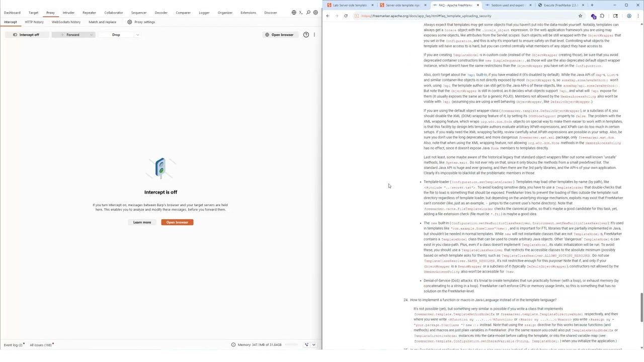This screenshot has height=362, width=644.
Task: Click the FreeMarker page vertical scrollbar
Action: [641, 307]
